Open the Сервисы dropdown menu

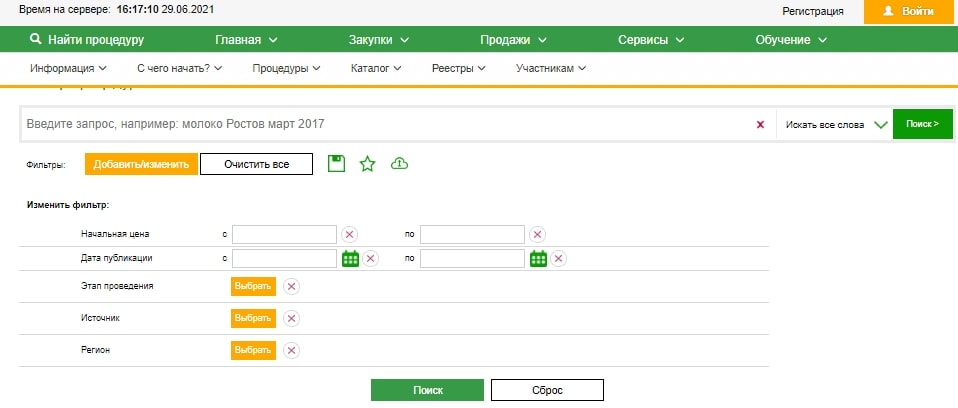point(650,40)
